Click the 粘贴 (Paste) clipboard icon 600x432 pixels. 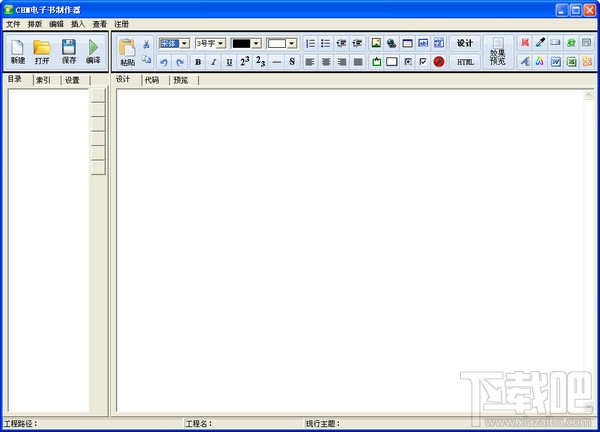pos(127,52)
